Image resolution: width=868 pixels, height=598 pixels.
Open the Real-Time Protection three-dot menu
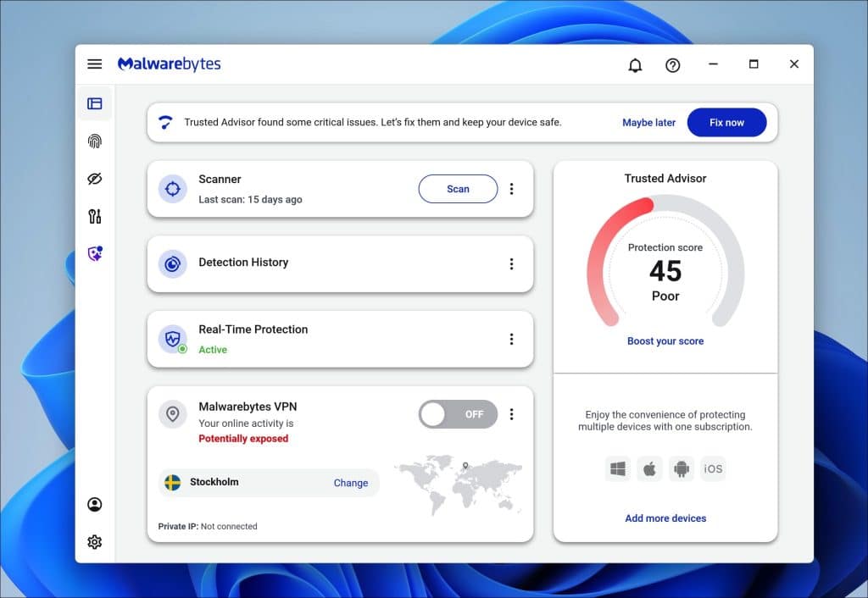[x=512, y=339]
